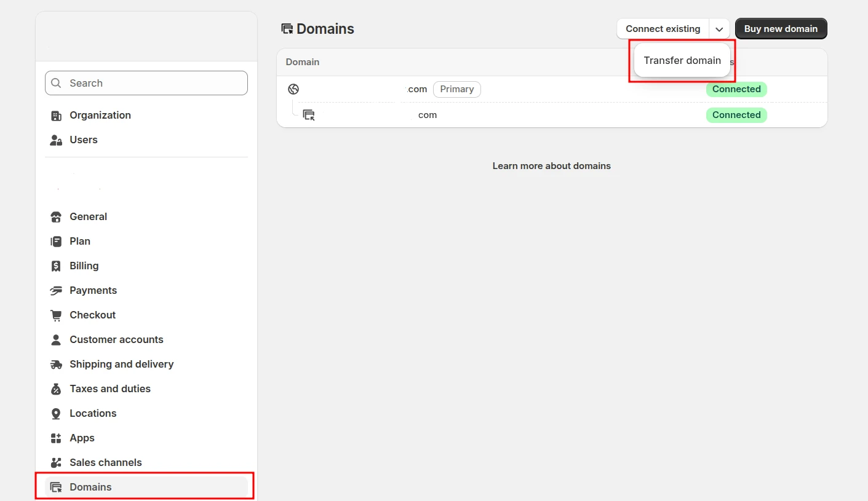
Task: Click the Customer accounts person icon
Action: point(56,340)
